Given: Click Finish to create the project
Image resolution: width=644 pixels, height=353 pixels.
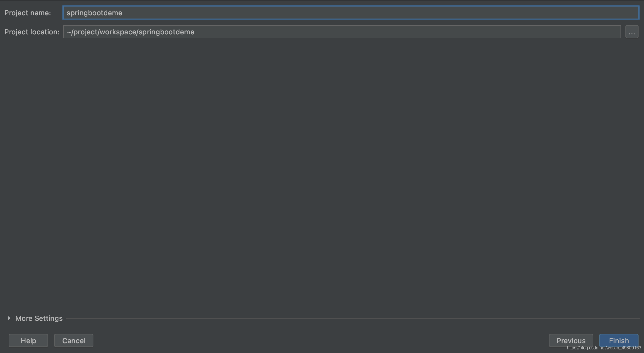Looking at the screenshot, I should 619,340.
